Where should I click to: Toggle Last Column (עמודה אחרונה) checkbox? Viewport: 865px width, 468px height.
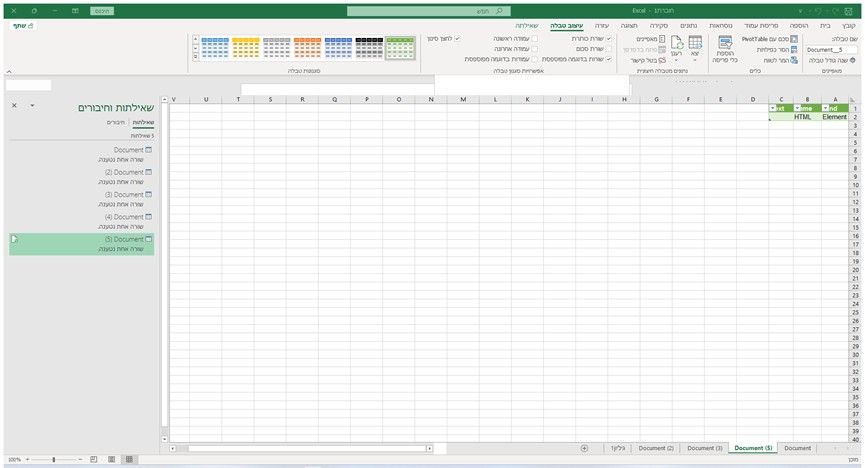(534, 49)
